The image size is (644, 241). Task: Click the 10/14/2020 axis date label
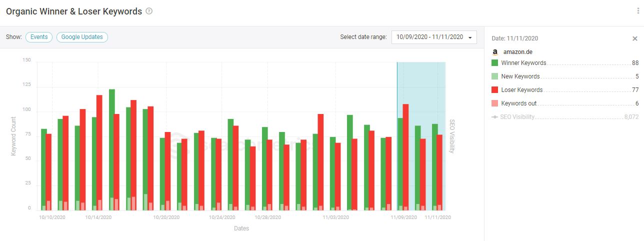[98, 217]
